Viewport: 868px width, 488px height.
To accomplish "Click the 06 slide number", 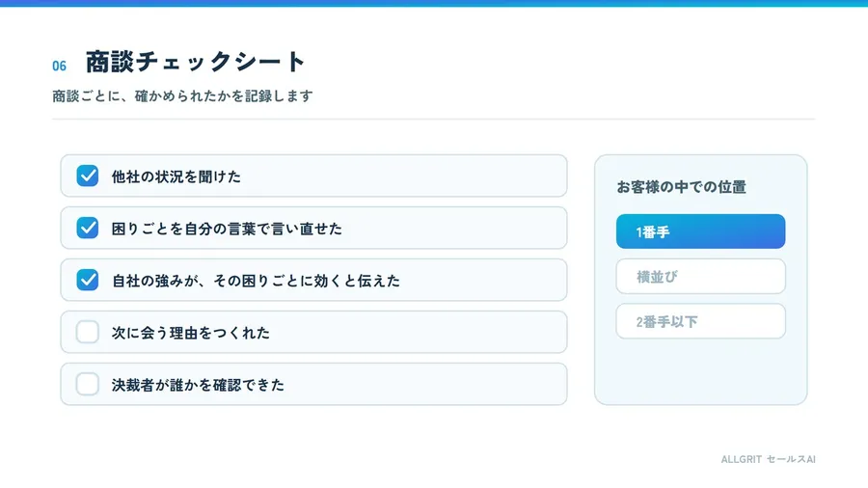I will point(59,66).
